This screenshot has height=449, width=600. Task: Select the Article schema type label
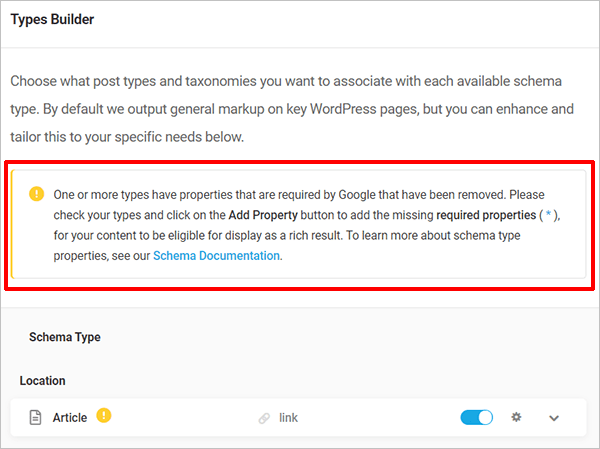[x=70, y=418]
